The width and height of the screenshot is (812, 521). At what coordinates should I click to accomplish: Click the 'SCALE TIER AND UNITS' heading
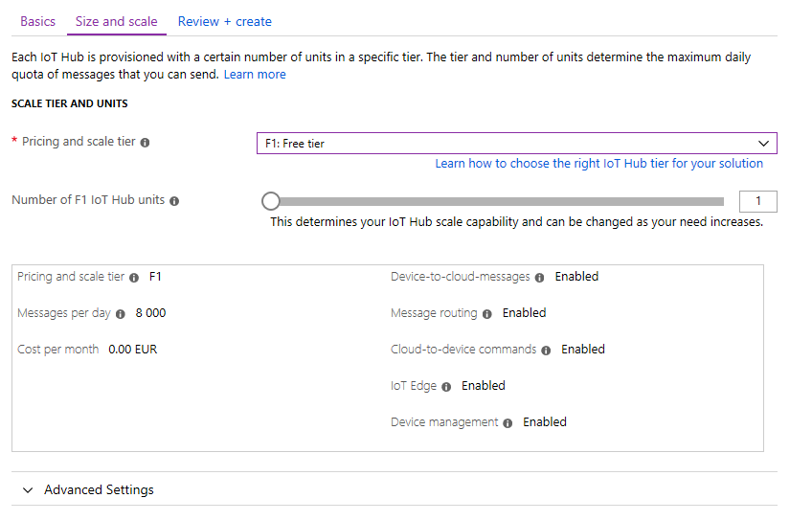[x=69, y=103]
